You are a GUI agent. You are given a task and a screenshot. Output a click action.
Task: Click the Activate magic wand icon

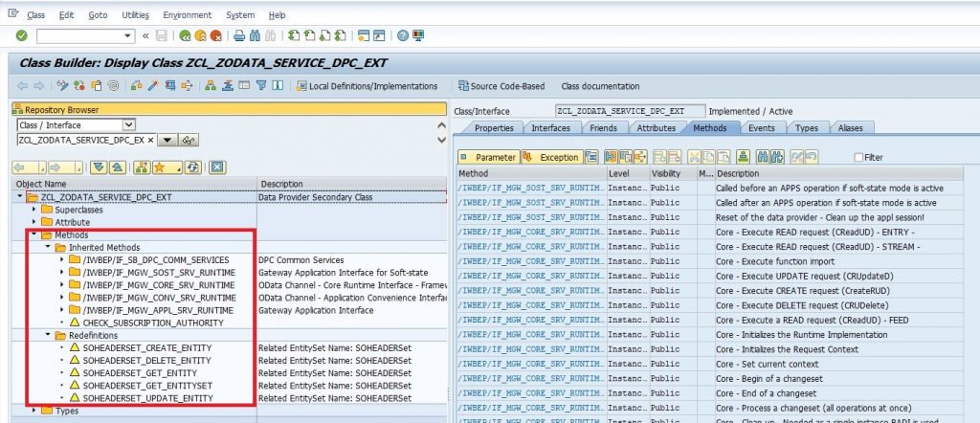pyautogui.click(x=153, y=85)
